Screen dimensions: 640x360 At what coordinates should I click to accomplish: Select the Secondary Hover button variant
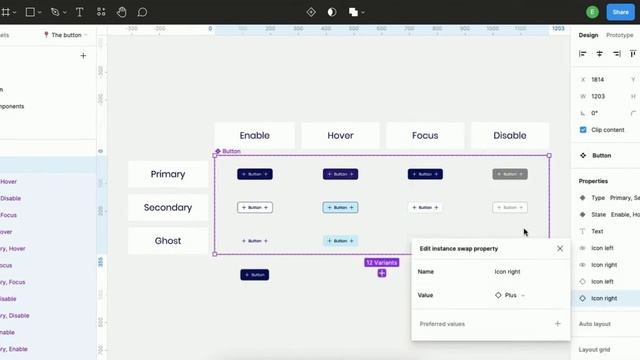click(x=340, y=208)
